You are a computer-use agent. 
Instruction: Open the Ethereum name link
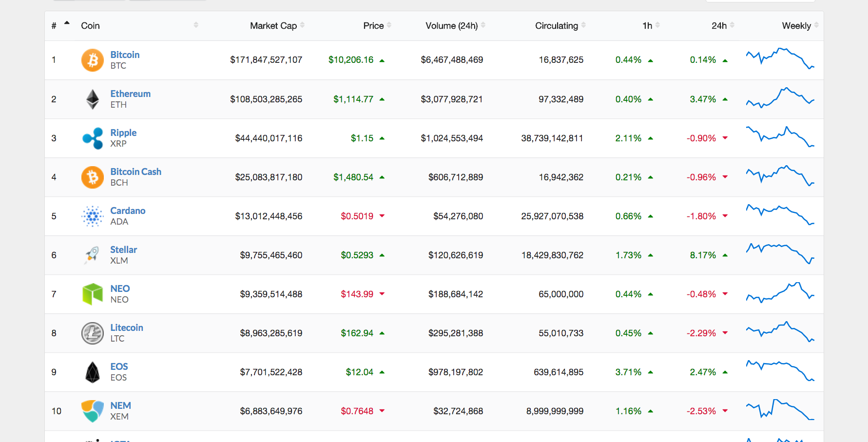[x=130, y=94]
